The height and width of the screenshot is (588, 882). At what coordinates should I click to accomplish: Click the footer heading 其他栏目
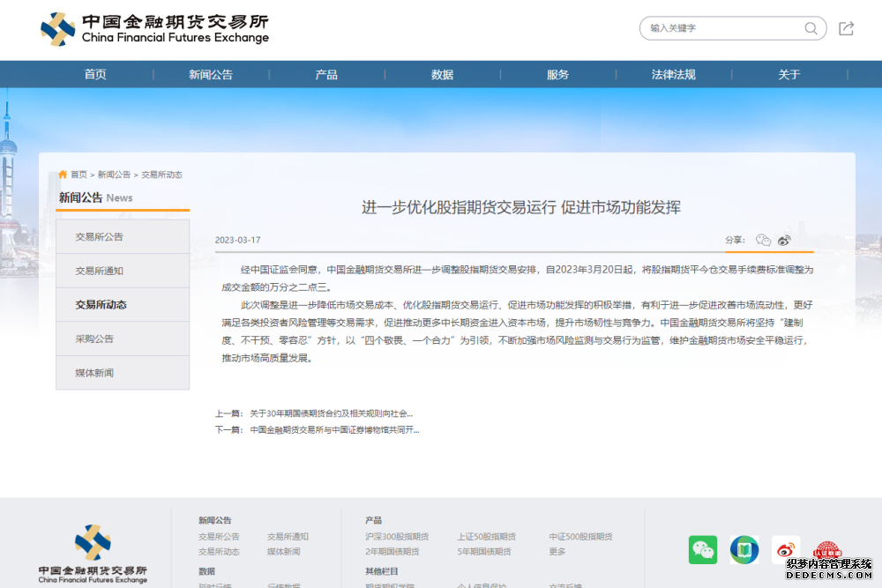pyautogui.click(x=381, y=571)
